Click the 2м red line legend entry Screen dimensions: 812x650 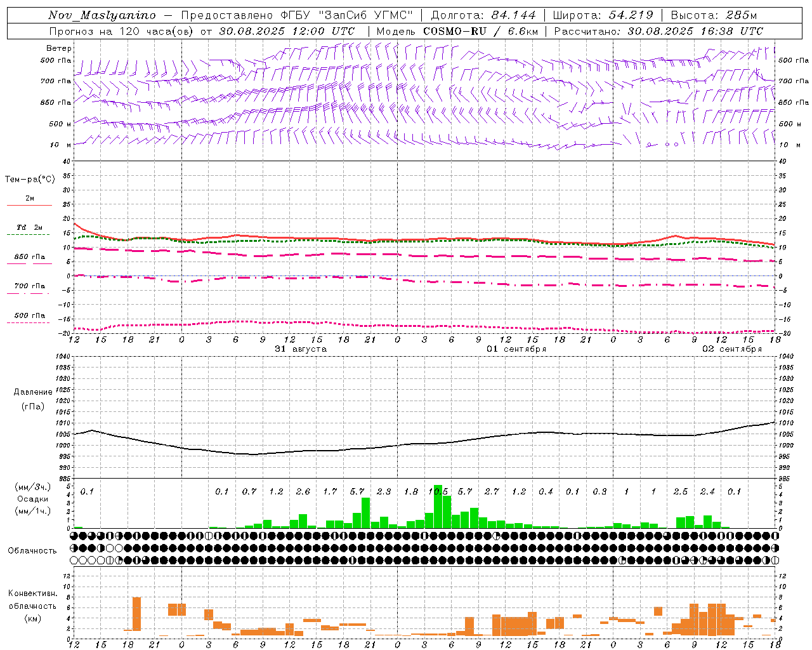[x=30, y=199]
